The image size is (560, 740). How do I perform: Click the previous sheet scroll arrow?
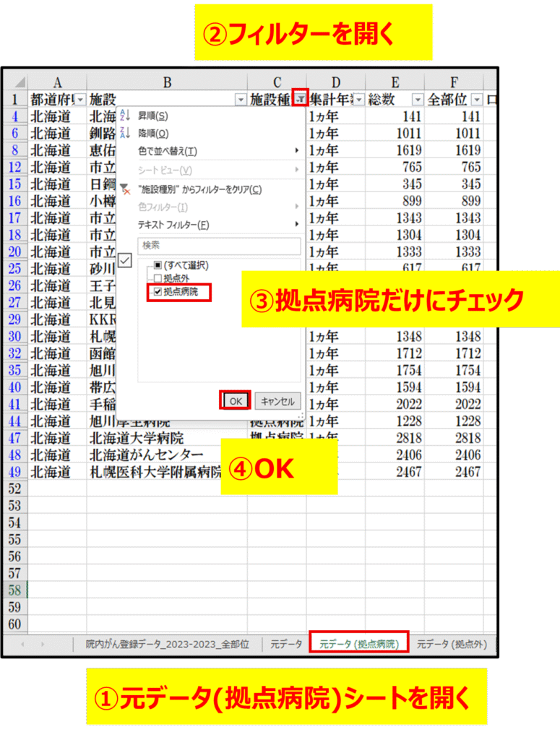pyautogui.click(x=23, y=644)
